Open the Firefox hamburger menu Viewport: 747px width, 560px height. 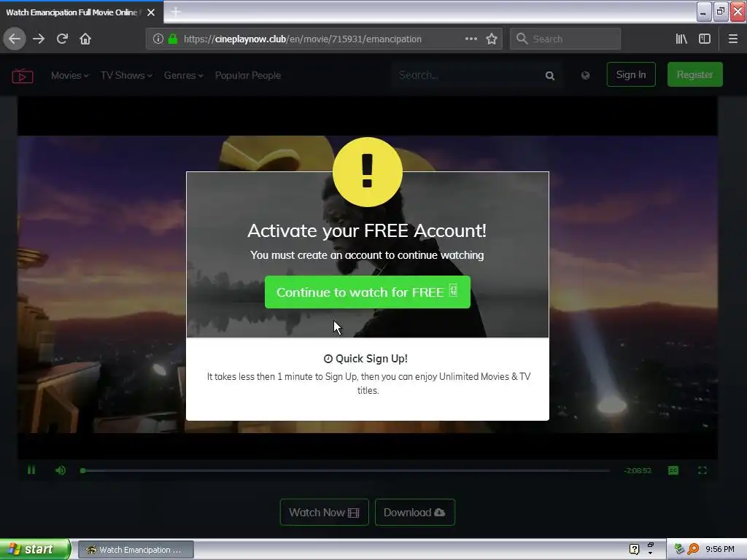(x=732, y=39)
